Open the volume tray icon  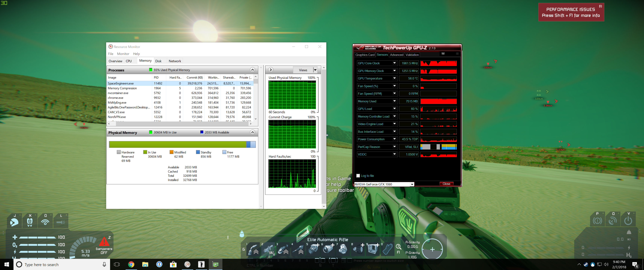(606, 265)
